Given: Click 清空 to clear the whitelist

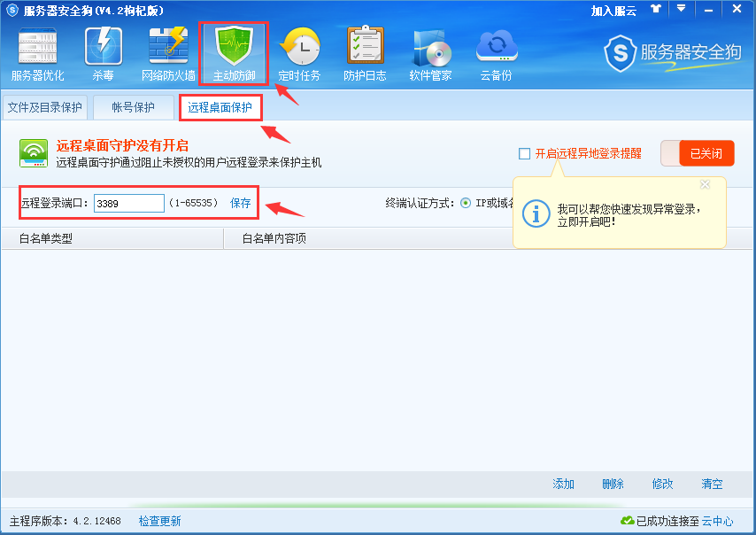Looking at the screenshot, I should coord(712,484).
